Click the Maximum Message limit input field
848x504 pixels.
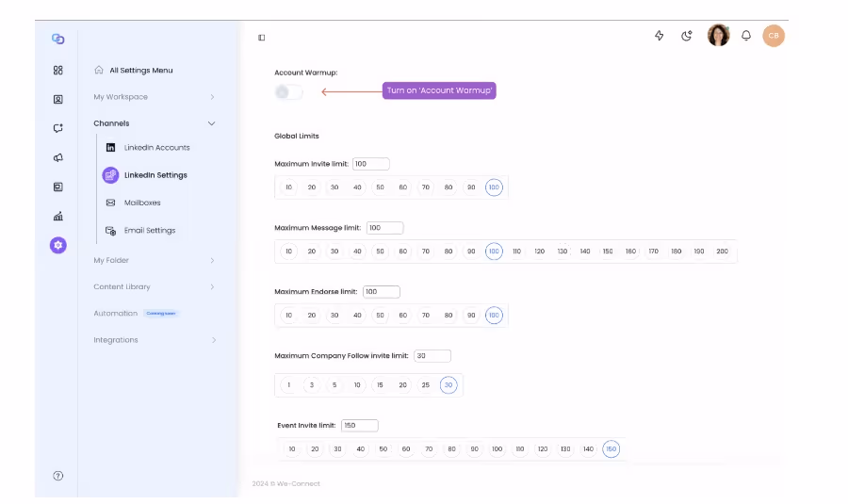pos(385,228)
